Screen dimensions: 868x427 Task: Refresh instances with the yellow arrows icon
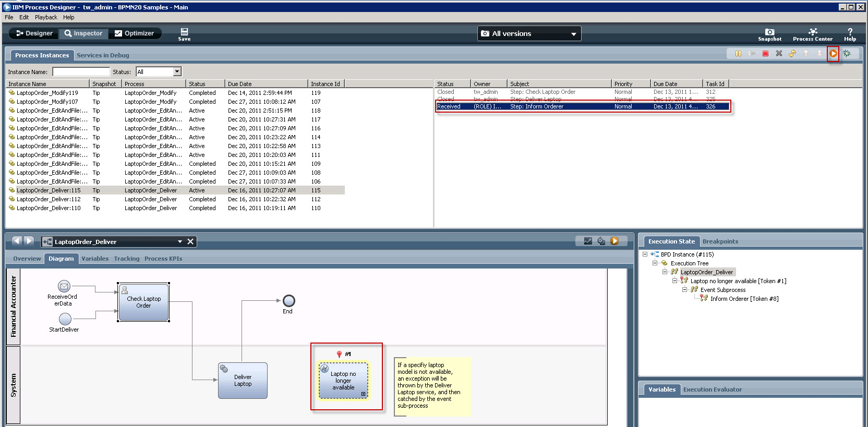pyautogui.click(x=792, y=53)
